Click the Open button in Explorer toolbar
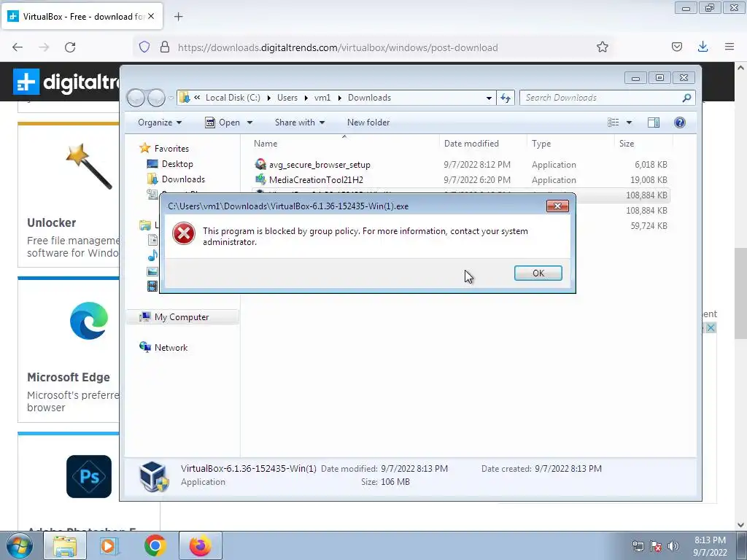Screen dimensions: 747x560 (x=223, y=122)
